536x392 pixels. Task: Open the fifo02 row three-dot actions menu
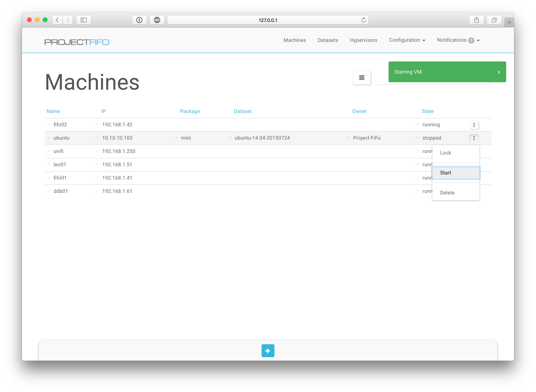tap(474, 125)
